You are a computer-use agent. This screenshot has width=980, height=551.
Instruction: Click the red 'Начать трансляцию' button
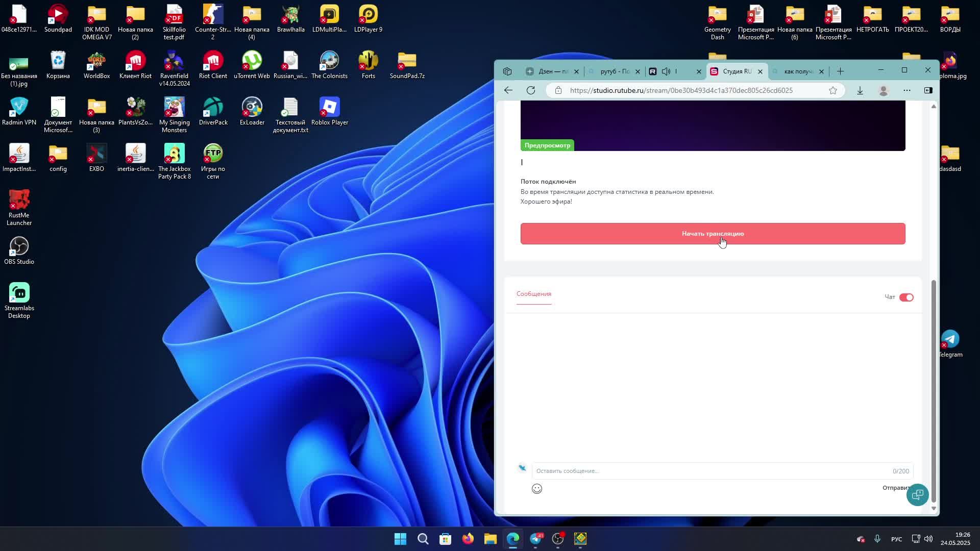click(713, 234)
